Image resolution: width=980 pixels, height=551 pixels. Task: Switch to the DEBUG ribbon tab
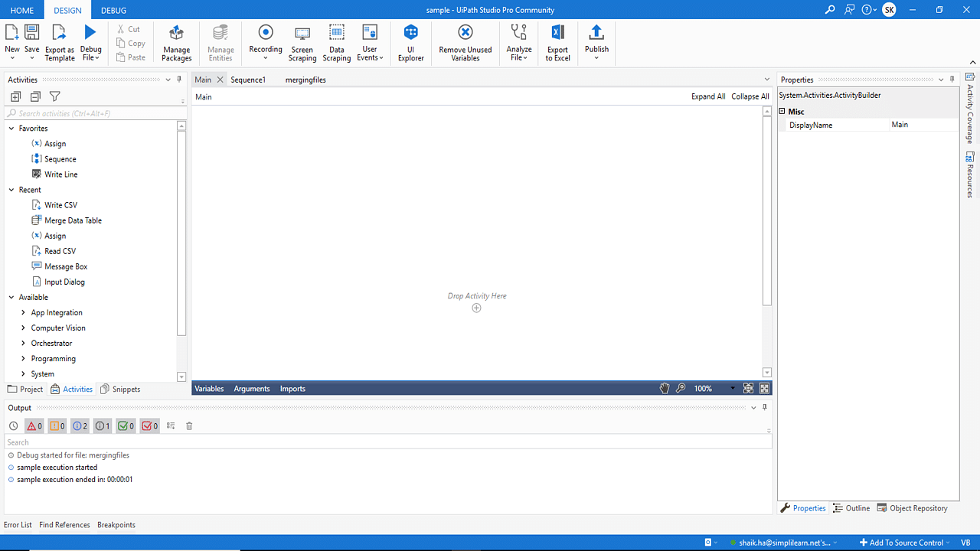[114, 10]
